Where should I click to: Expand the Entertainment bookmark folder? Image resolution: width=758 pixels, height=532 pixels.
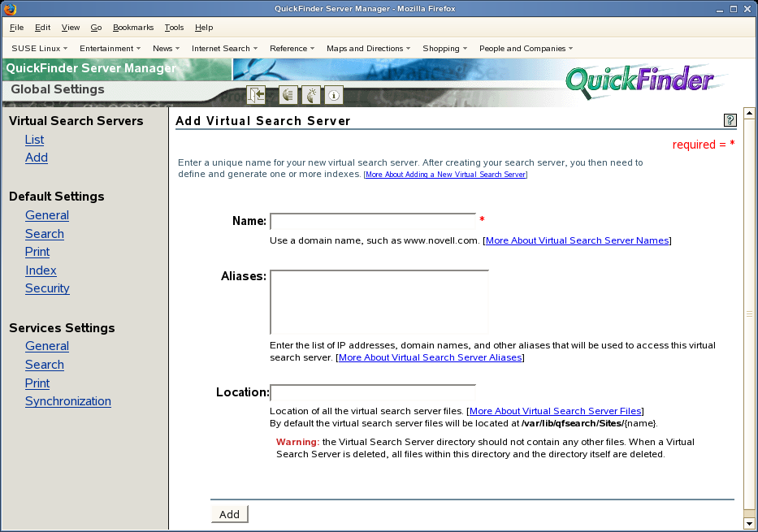110,48
